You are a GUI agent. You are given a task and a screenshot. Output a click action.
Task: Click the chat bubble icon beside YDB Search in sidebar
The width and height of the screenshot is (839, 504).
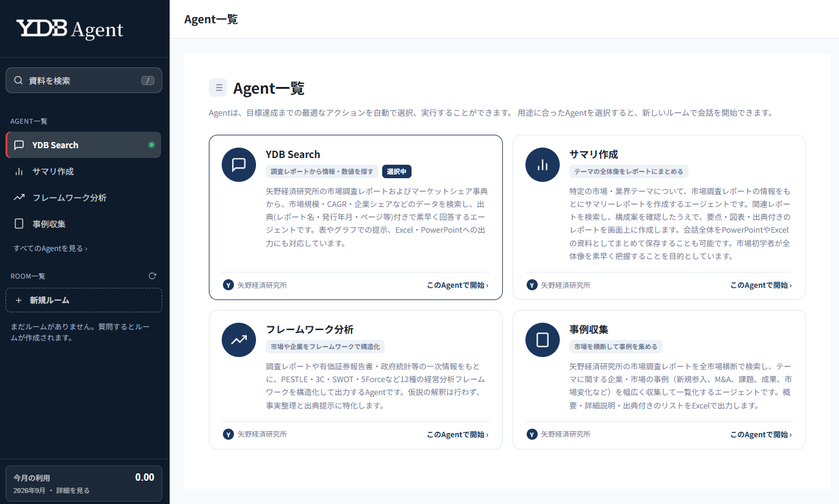[x=19, y=145]
